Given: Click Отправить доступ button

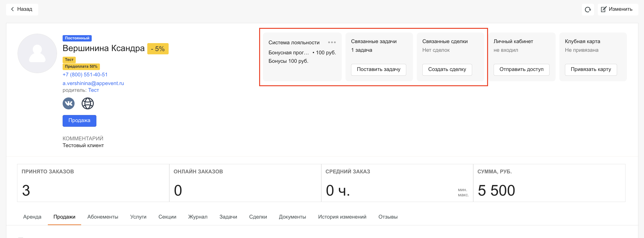Looking at the screenshot, I should point(521,69).
